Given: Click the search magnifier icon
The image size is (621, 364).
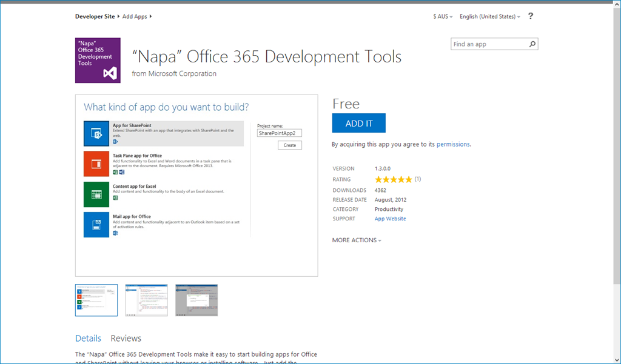Looking at the screenshot, I should 532,44.
